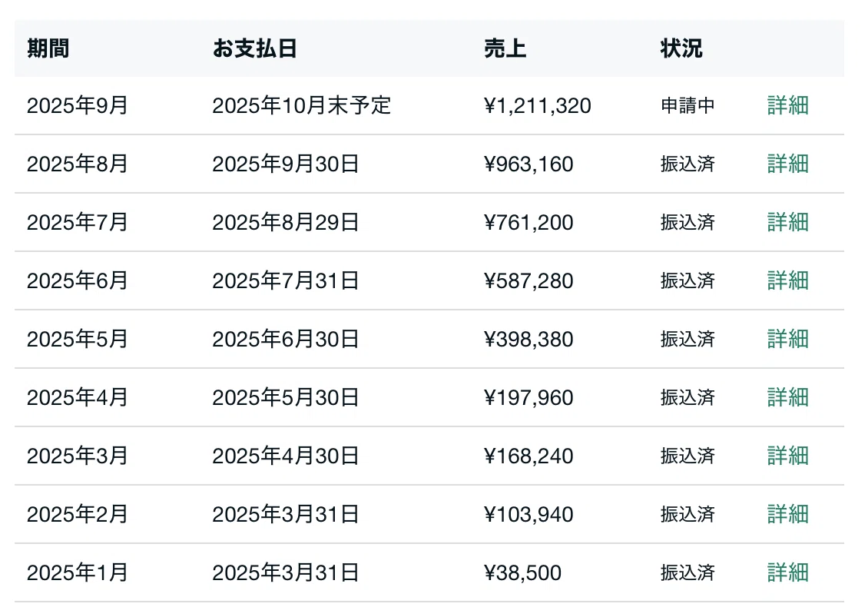The width and height of the screenshot is (868, 607).
Task: Select the 2025年10月末予定 payment date
Action: (302, 105)
